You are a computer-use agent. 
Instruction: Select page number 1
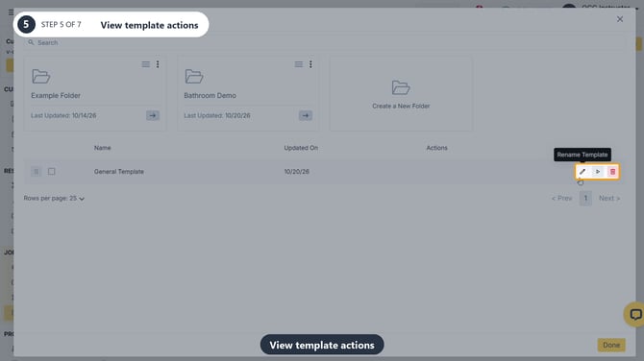[585, 198]
